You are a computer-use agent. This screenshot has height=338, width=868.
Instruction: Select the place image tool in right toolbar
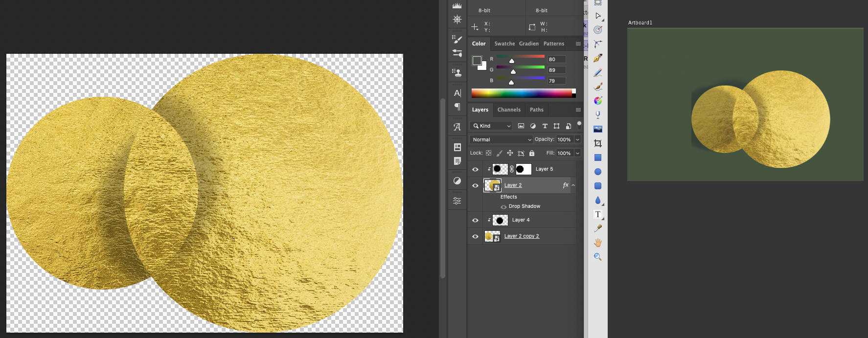tap(598, 129)
